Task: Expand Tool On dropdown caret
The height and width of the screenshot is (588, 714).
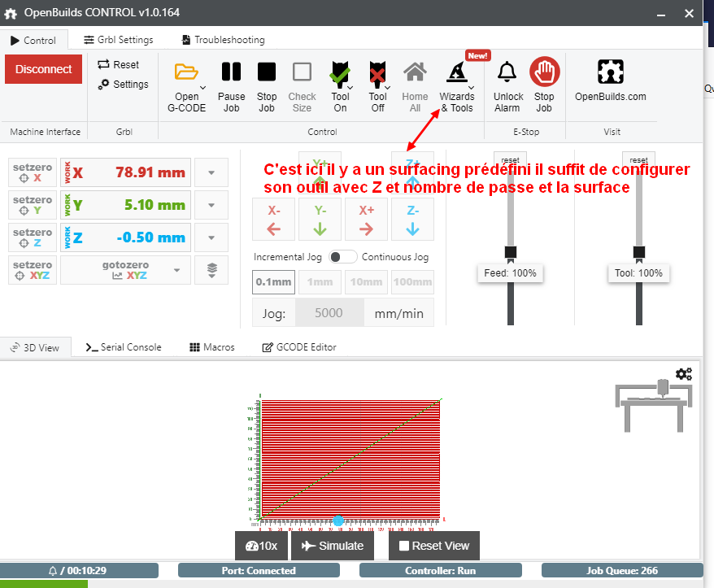Action: (350, 88)
